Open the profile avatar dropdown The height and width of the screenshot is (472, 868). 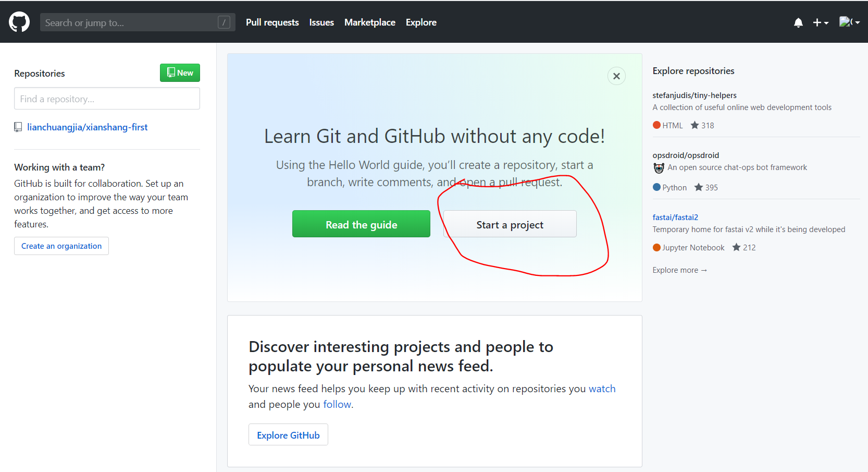point(849,21)
